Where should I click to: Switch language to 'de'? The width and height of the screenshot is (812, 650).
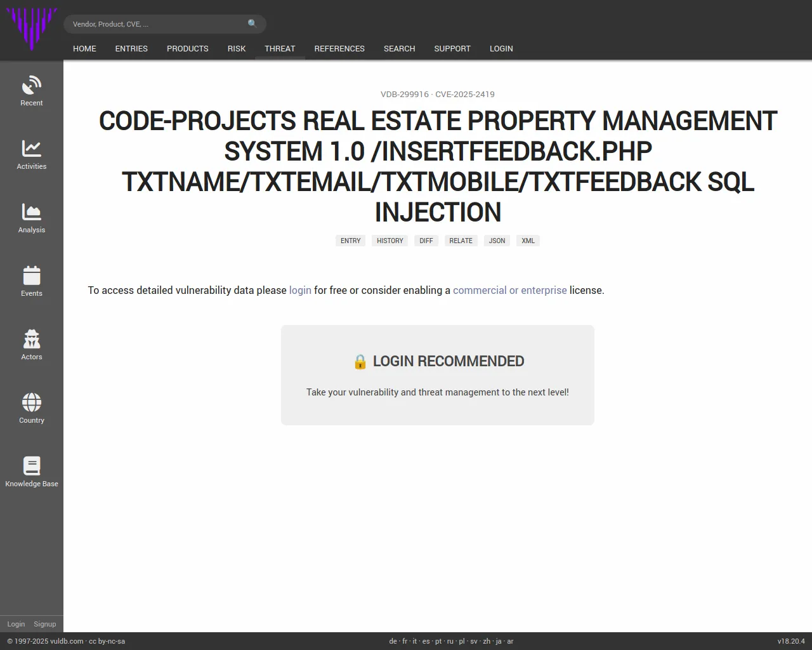pyautogui.click(x=393, y=641)
